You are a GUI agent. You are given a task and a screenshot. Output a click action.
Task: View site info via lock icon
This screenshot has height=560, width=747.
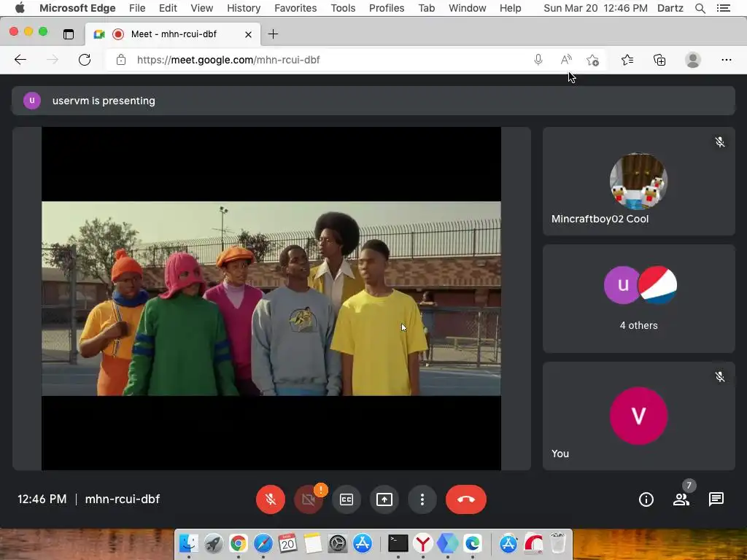point(121,60)
